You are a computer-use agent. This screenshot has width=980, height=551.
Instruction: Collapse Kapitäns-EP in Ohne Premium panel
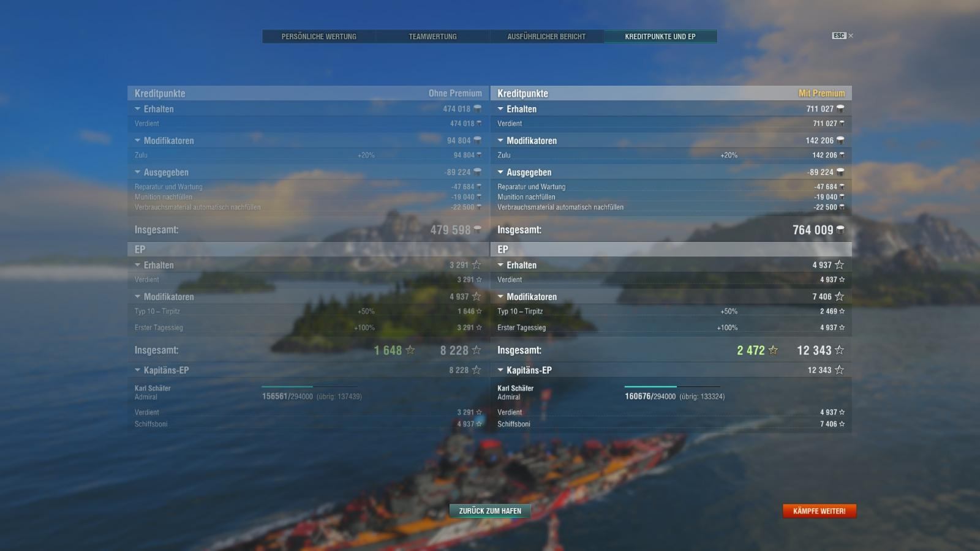[138, 370]
